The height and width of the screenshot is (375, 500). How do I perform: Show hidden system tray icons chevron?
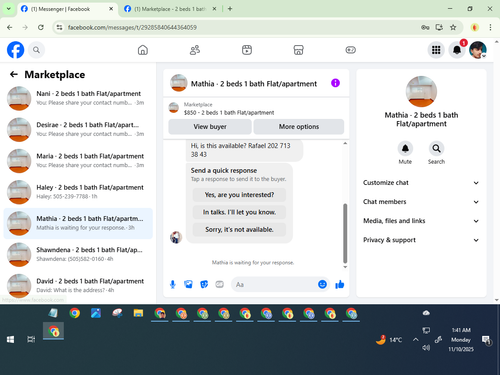415,340
